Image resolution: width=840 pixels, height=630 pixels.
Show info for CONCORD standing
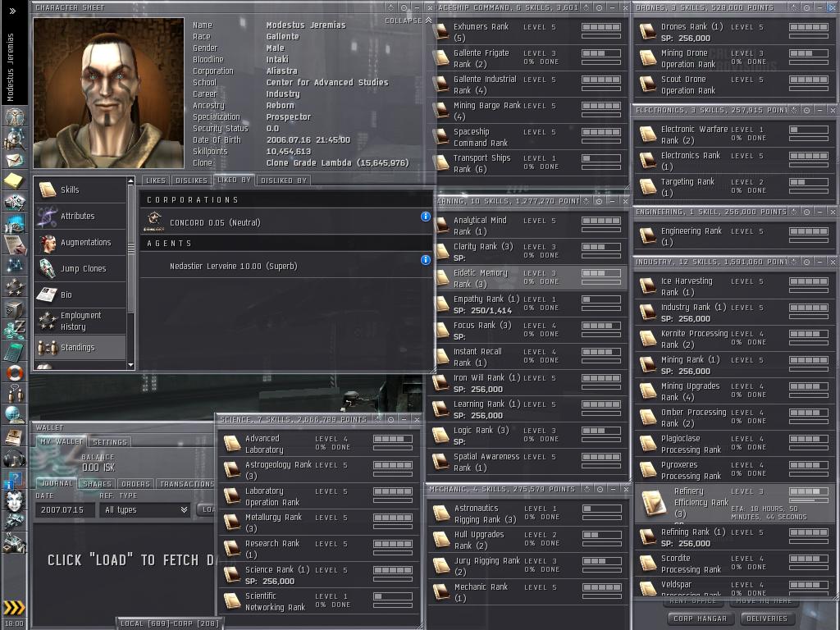pyautogui.click(x=426, y=217)
